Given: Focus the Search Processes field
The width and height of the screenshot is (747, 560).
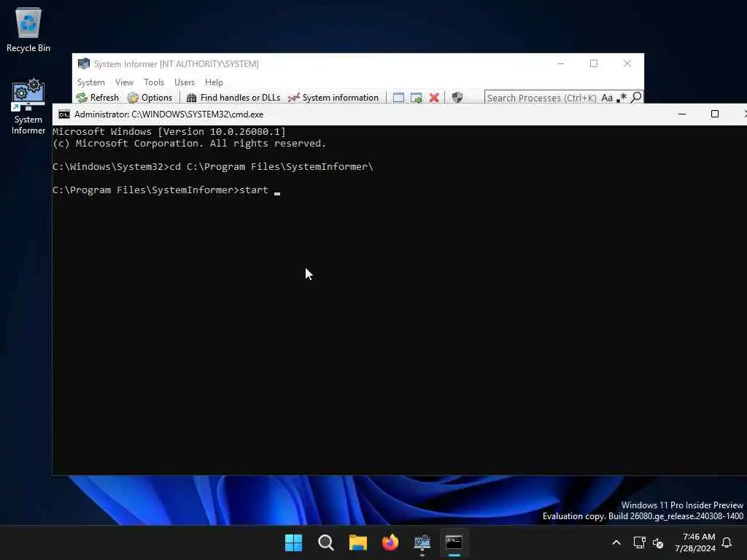Looking at the screenshot, I should point(541,98).
